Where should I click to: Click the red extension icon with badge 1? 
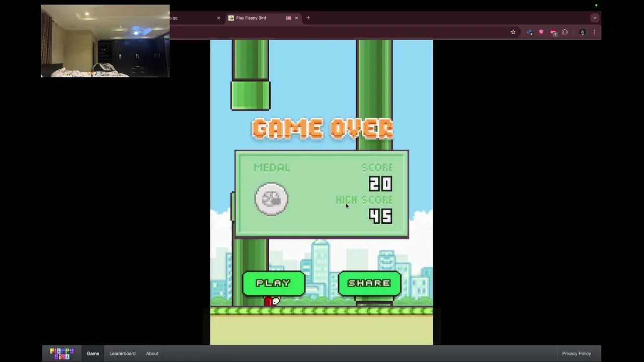[553, 32]
